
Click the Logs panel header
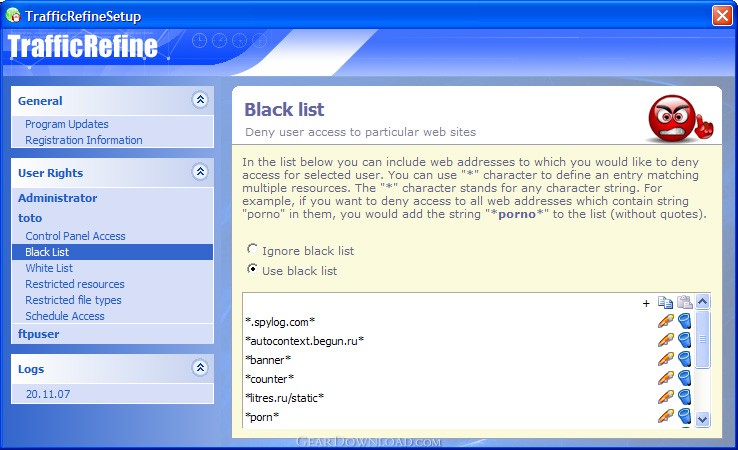[x=112, y=369]
